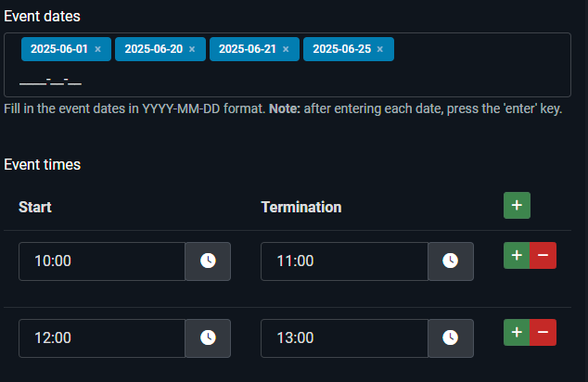588x382 pixels.
Task: Remove the 2025-06-01 date tag
Action: coord(98,49)
